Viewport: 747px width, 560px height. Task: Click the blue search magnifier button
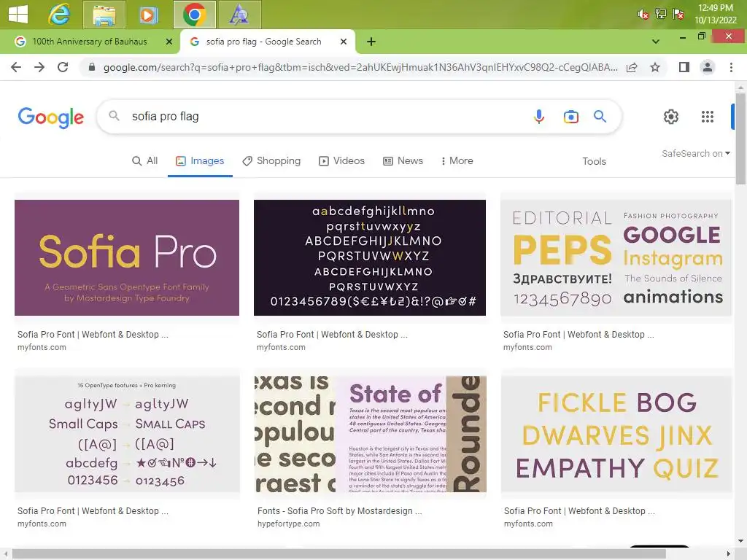(x=600, y=116)
